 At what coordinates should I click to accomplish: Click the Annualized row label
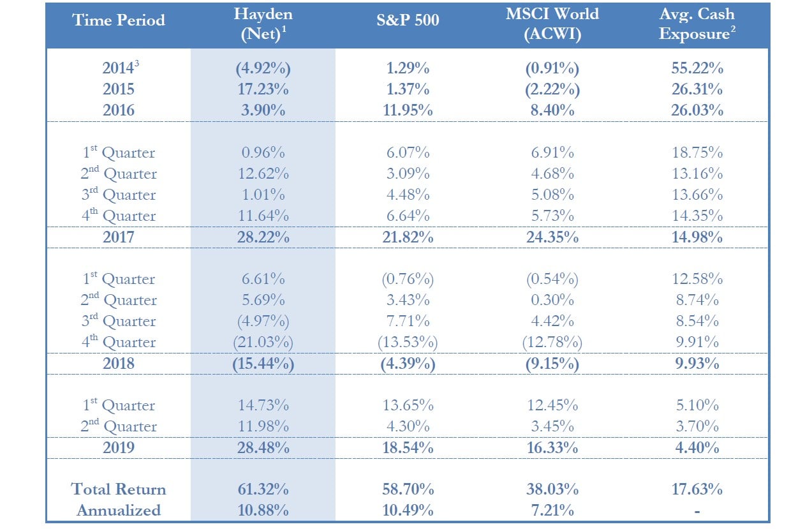[x=119, y=510]
